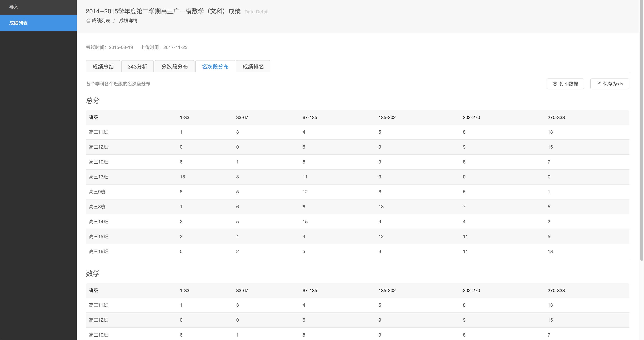The height and width of the screenshot is (340, 644).
Task: Switch to the 分数段分布 tab
Action: [x=175, y=66]
